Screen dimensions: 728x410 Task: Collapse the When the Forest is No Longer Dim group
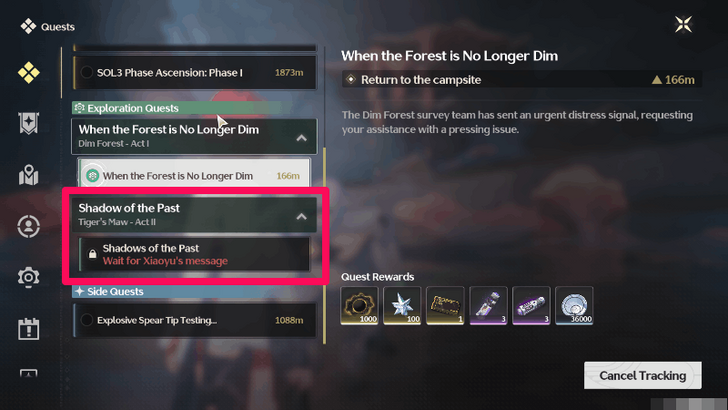coord(301,138)
